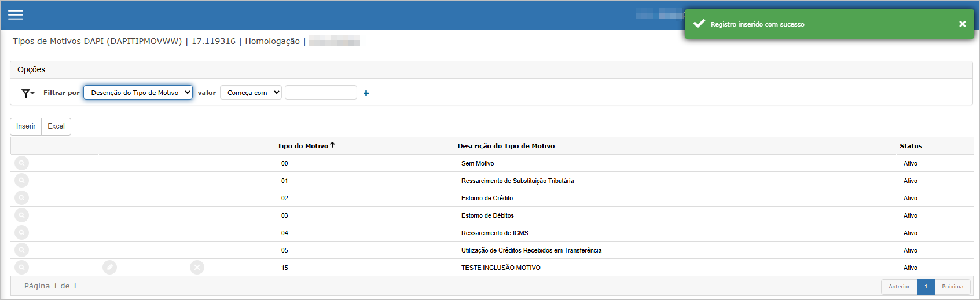980x300 pixels.
Task: Expand the Começa com operator dropdown
Action: point(251,93)
